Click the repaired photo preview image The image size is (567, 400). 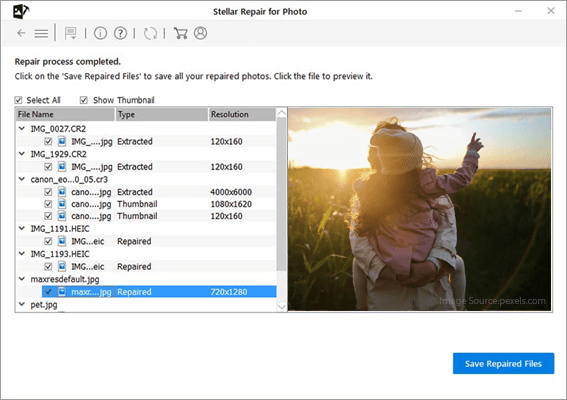point(420,209)
